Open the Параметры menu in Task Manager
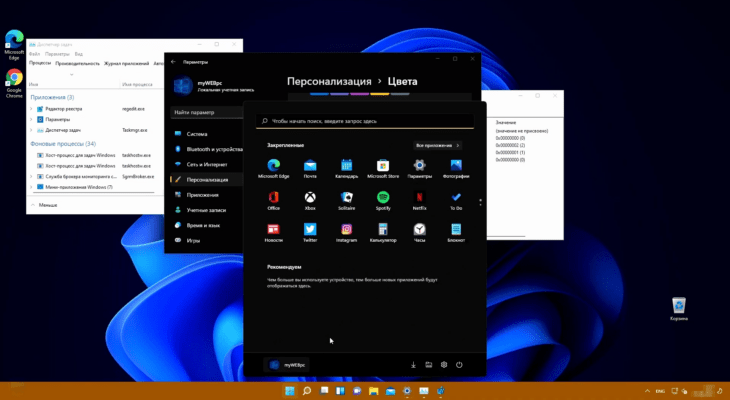 [x=57, y=54]
